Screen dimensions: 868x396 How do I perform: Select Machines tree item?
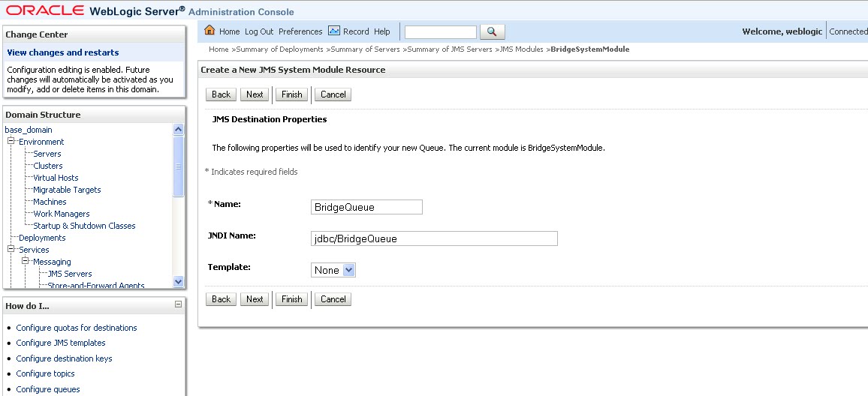(x=50, y=202)
